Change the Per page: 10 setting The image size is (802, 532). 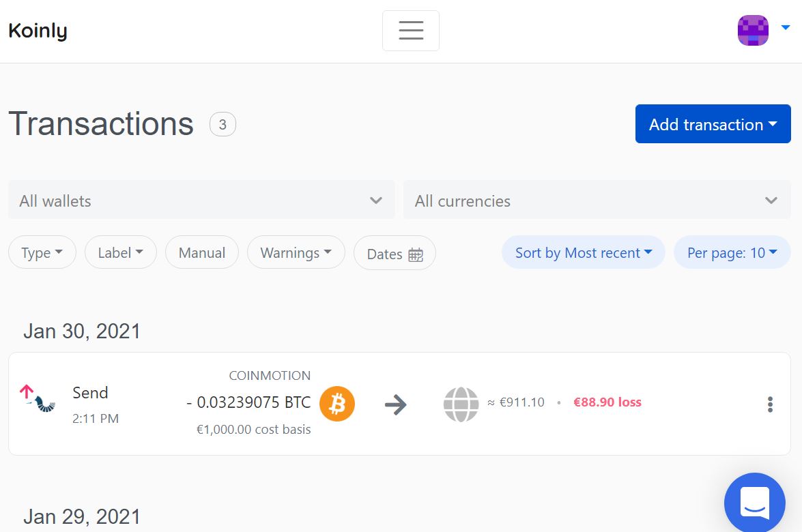click(x=732, y=253)
